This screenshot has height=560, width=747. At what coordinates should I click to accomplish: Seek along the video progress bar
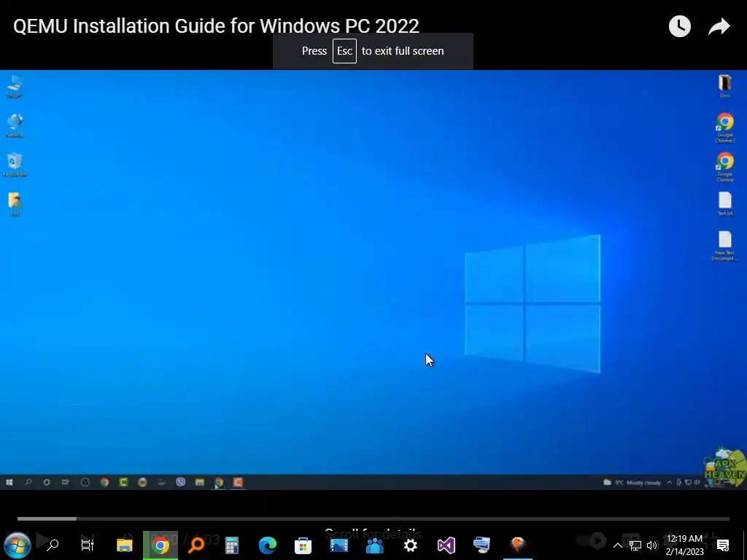point(373,518)
